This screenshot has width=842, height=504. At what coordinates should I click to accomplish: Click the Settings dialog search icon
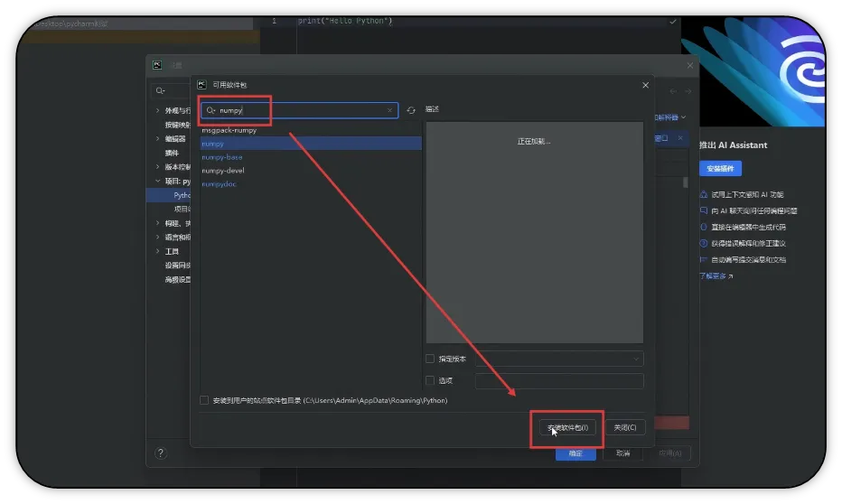160,90
